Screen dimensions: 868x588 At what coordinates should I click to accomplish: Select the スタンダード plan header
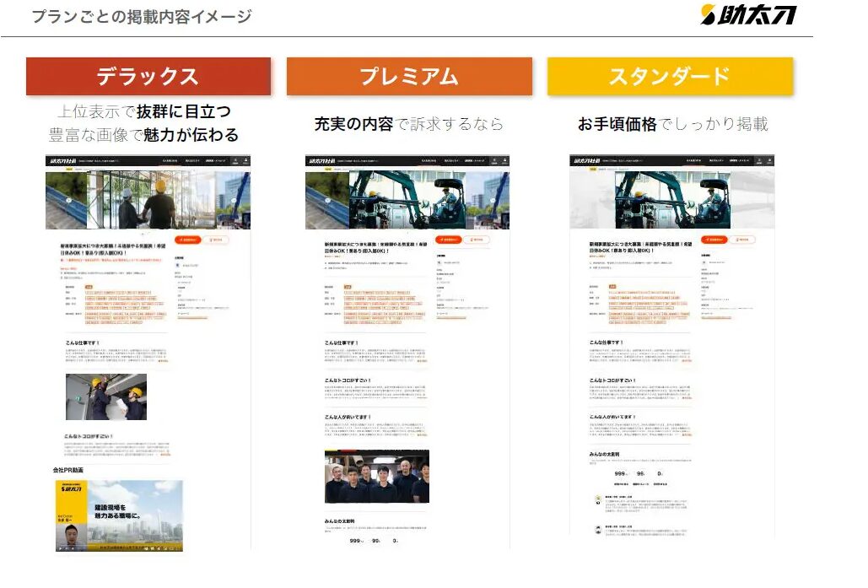click(670, 77)
